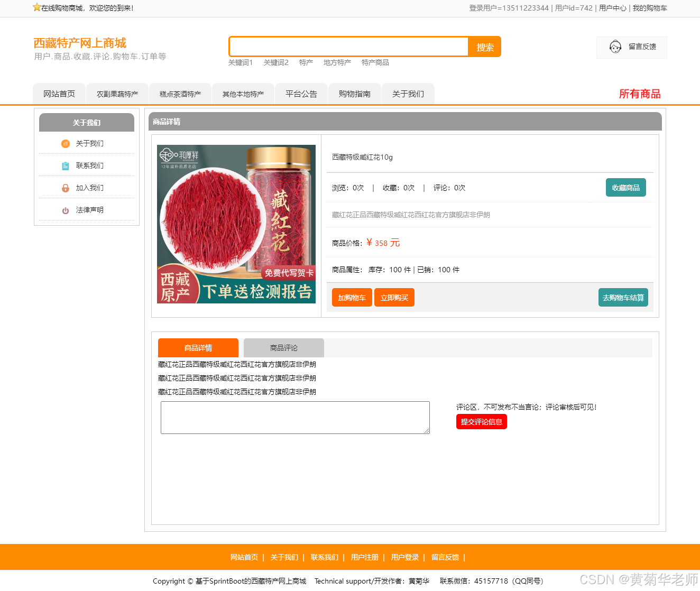This screenshot has width=700, height=591.
Task: Focus the search input field
Action: (x=349, y=47)
